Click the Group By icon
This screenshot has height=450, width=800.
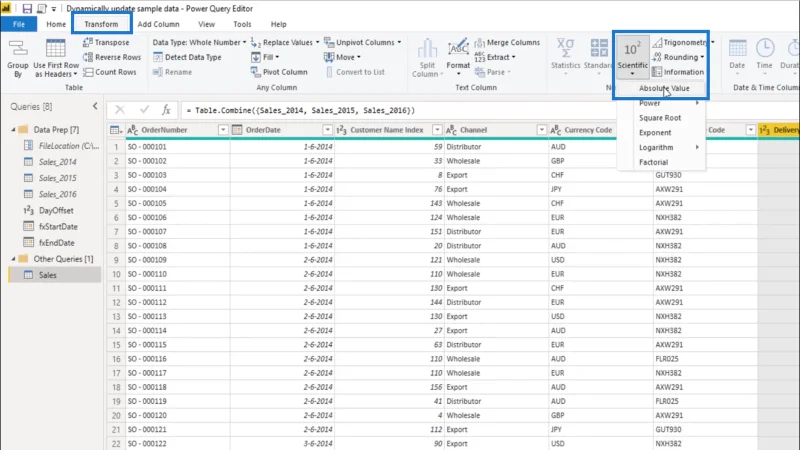(x=18, y=48)
